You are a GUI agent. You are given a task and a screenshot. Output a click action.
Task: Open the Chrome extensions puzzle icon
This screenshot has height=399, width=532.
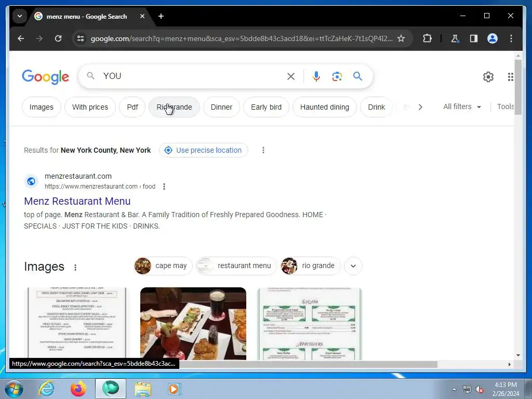coord(427,38)
